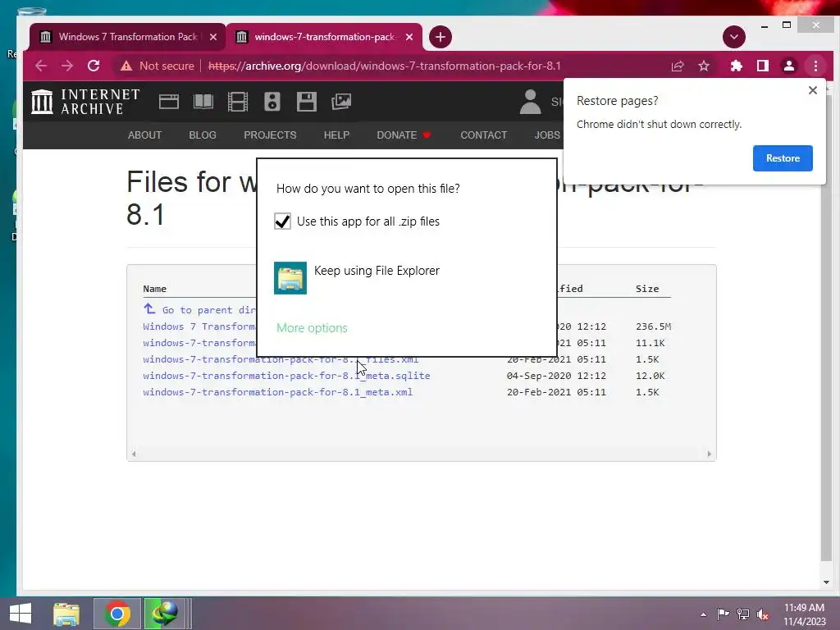The width and height of the screenshot is (840, 630).
Task: Open the Internet Archive home logo
Action: (x=85, y=102)
